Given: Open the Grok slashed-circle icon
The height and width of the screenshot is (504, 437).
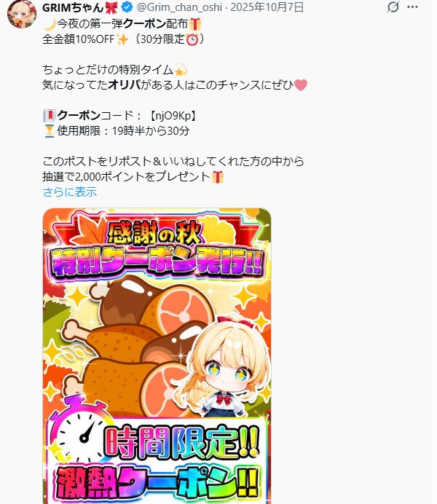Looking at the screenshot, I should click(393, 7).
